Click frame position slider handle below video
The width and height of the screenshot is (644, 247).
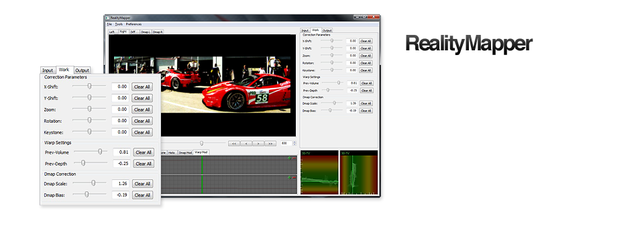coord(201,143)
